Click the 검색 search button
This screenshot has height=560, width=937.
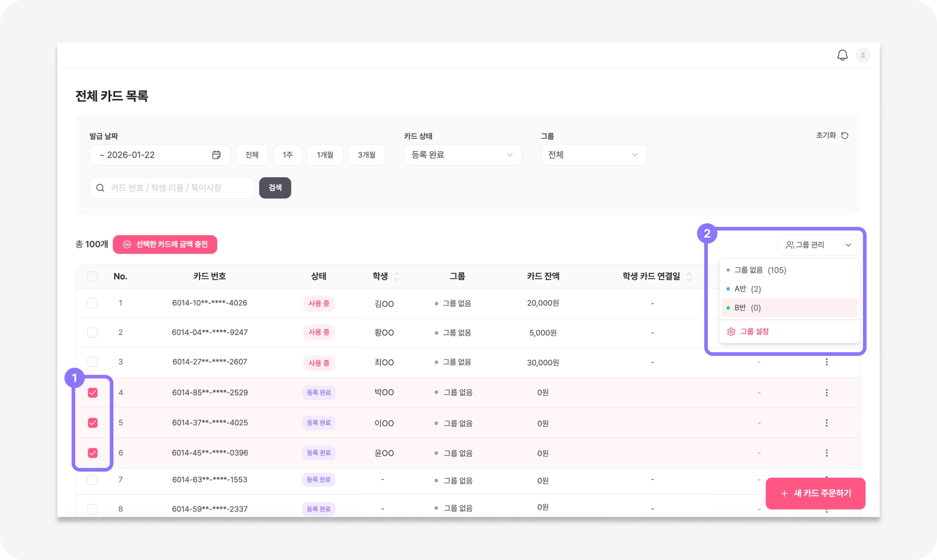(275, 188)
